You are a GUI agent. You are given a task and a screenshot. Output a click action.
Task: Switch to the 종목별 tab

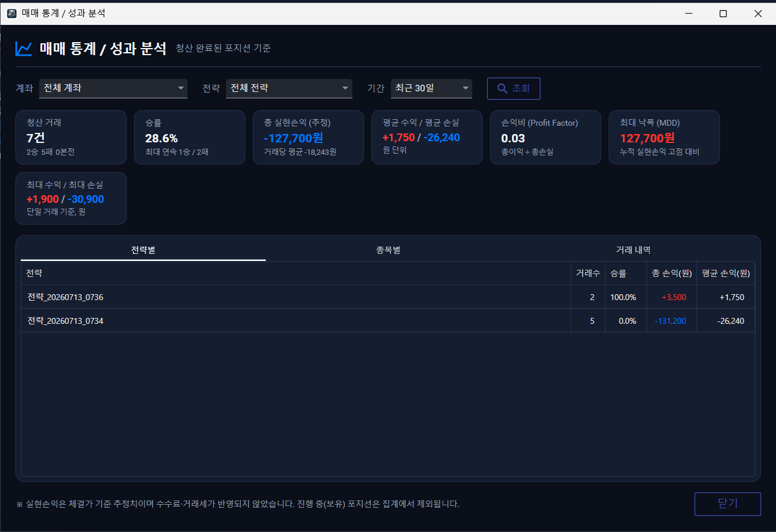coord(388,250)
